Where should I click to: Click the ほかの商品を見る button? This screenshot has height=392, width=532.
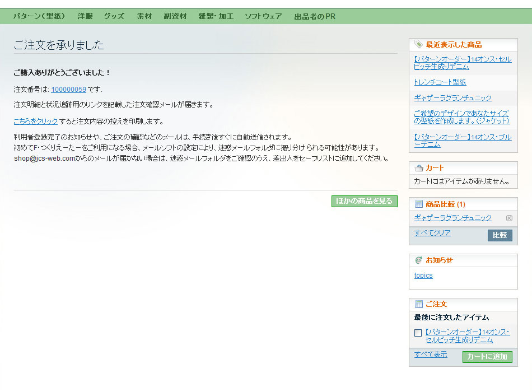point(365,200)
